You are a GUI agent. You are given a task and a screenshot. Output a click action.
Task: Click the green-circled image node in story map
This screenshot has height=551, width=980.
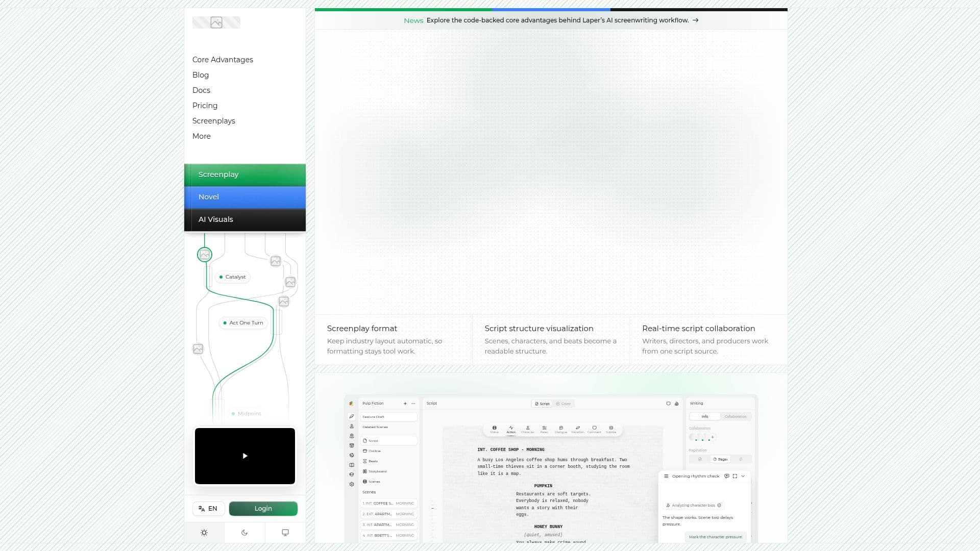(205, 255)
